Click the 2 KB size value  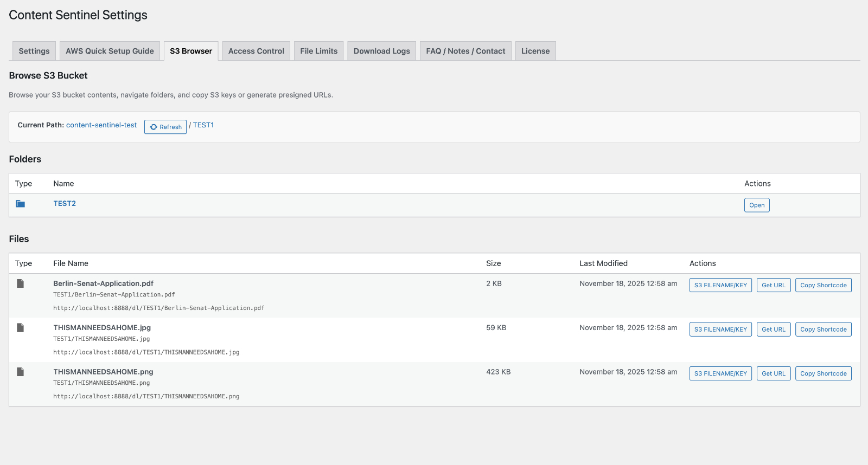tap(494, 283)
